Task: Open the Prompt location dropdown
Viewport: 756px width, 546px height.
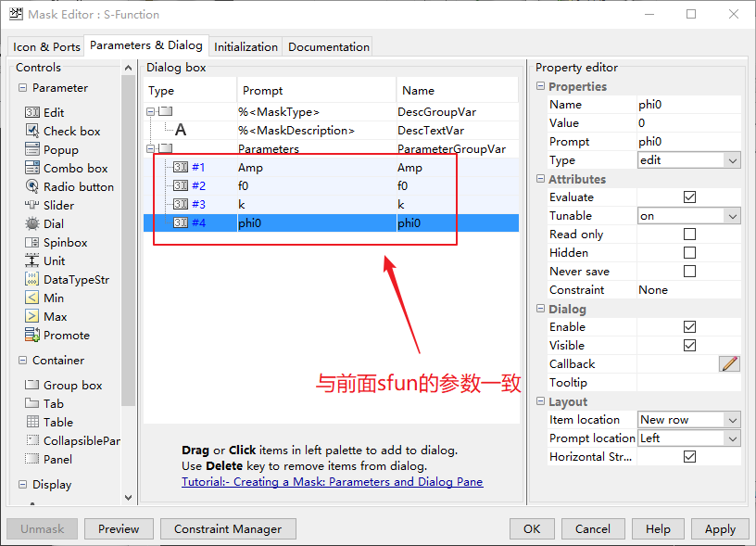Action: point(689,438)
